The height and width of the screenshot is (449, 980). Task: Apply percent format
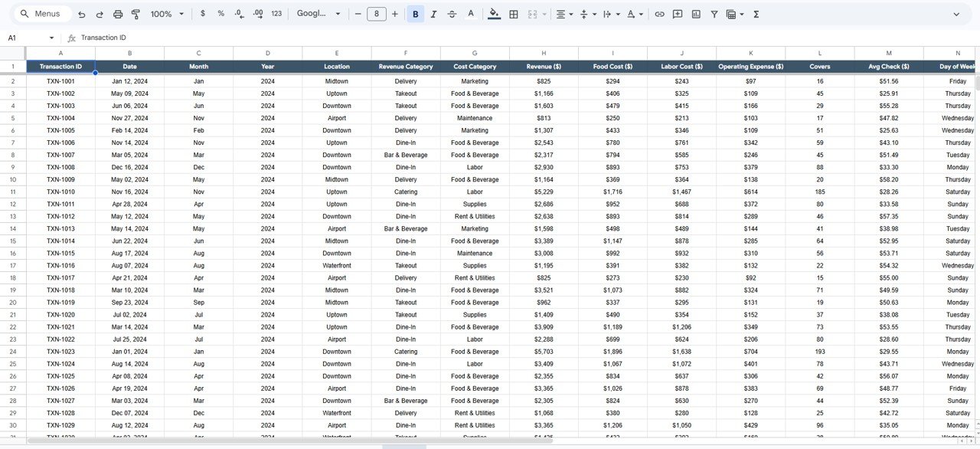click(x=220, y=14)
